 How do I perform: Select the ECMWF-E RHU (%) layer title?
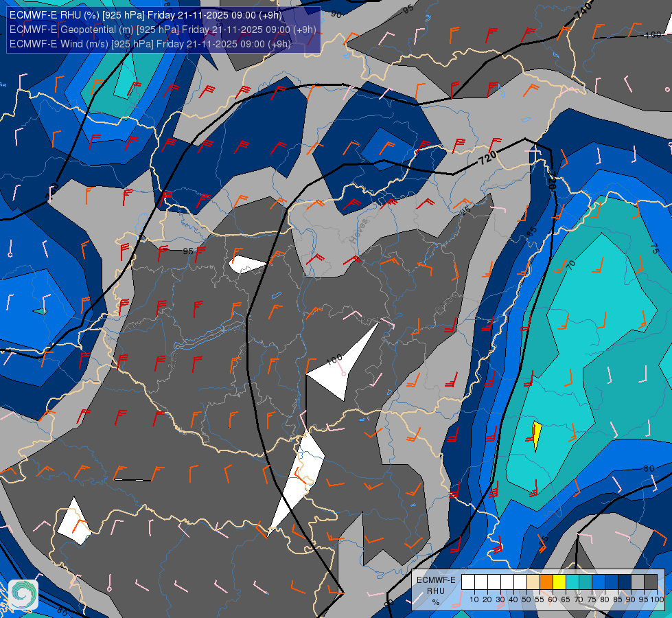(x=146, y=15)
